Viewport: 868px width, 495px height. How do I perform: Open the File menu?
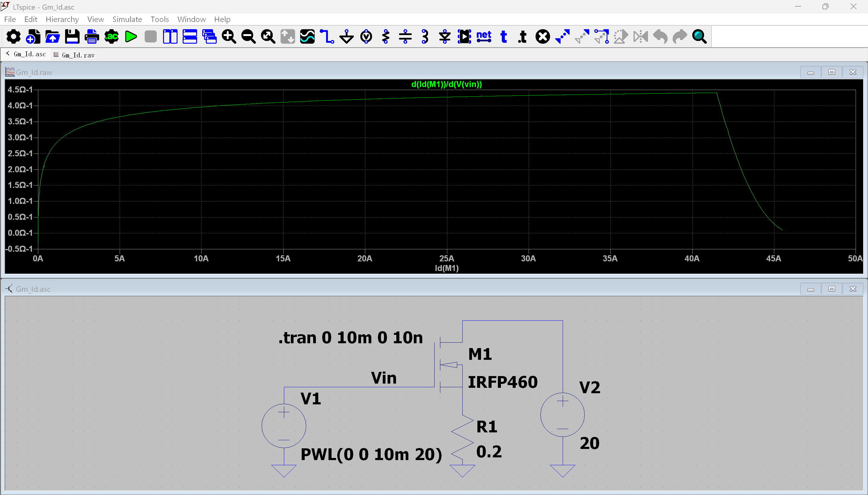[10, 19]
